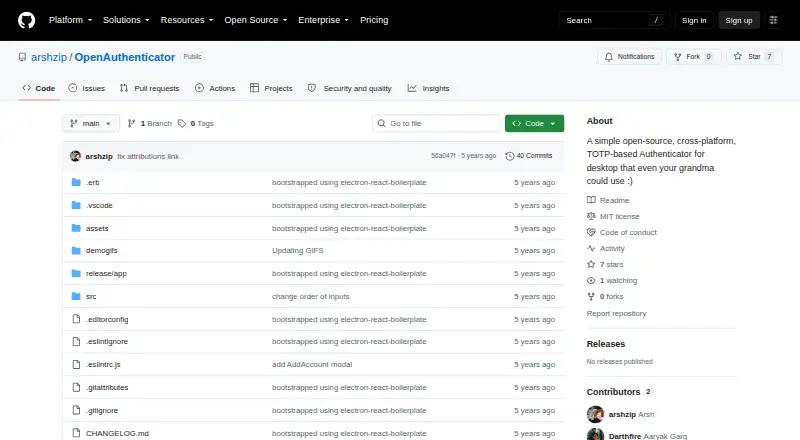Click the .editorconfig file icon
Image resolution: width=800 pixels, height=440 pixels.
click(76, 319)
